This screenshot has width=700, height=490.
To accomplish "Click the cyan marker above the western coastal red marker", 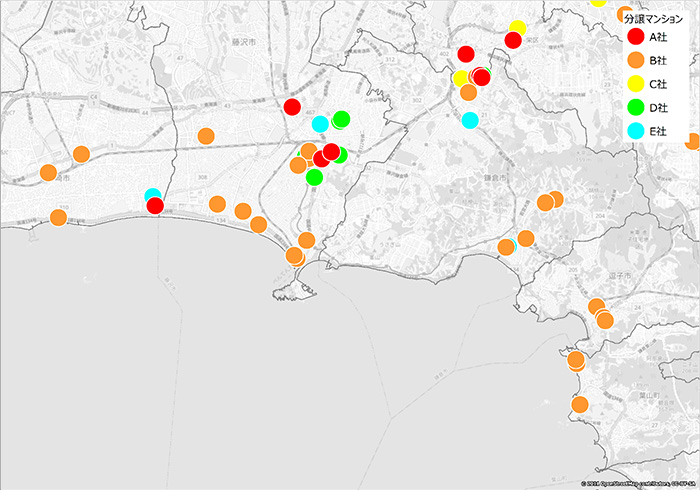I will point(152,196).
